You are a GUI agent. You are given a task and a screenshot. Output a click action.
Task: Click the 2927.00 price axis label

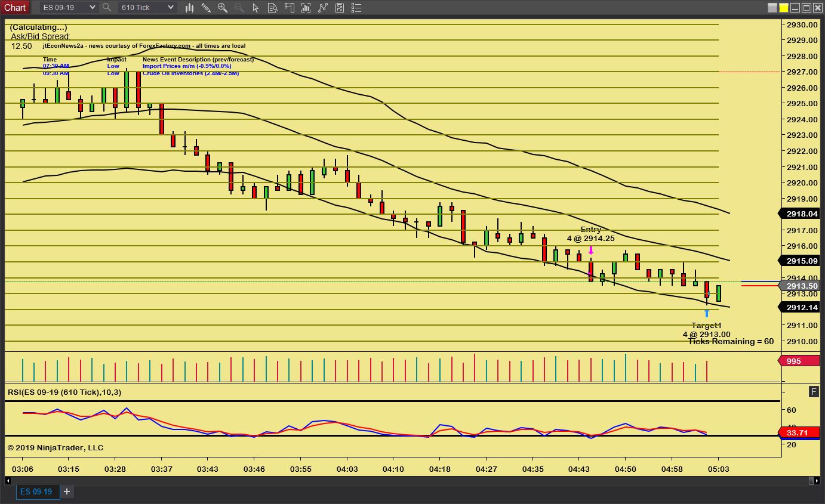(x=801, y=72)
